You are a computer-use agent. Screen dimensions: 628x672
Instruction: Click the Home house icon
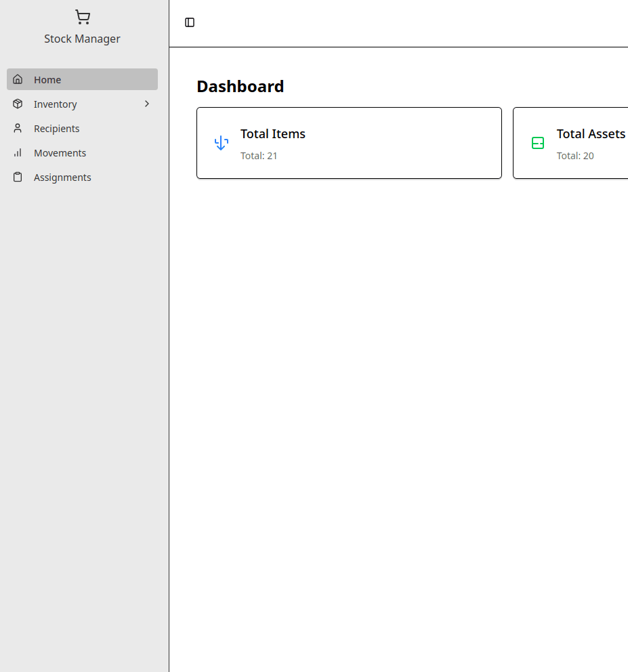click(x=18, y=79)
